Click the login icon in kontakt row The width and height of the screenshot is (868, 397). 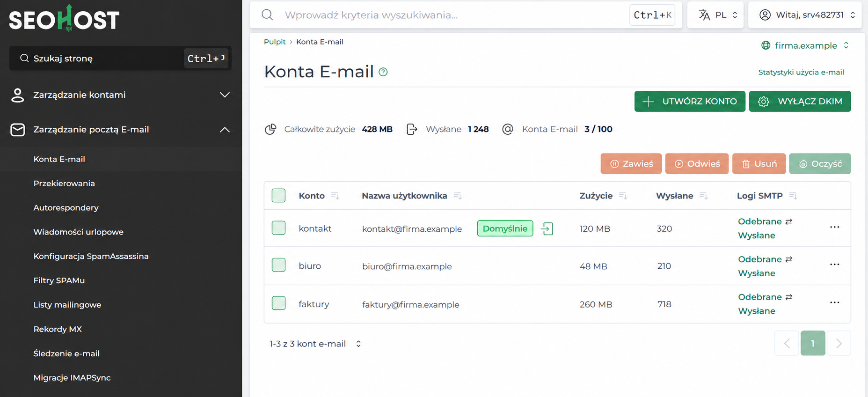(x=547, y=228)
